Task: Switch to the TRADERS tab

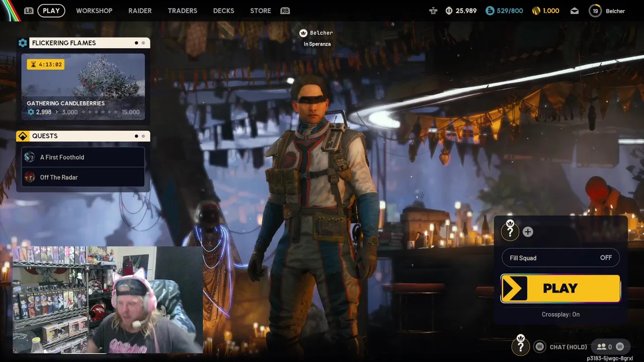Action: (182, 11)
